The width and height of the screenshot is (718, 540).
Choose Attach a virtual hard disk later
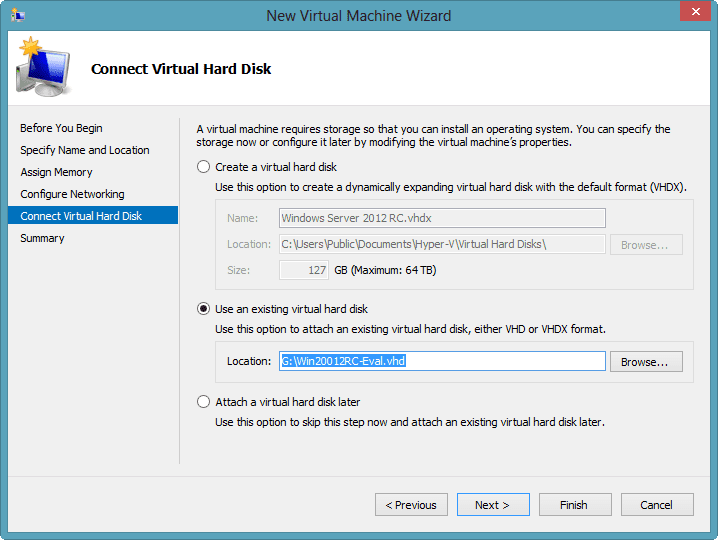coord(203,402)
